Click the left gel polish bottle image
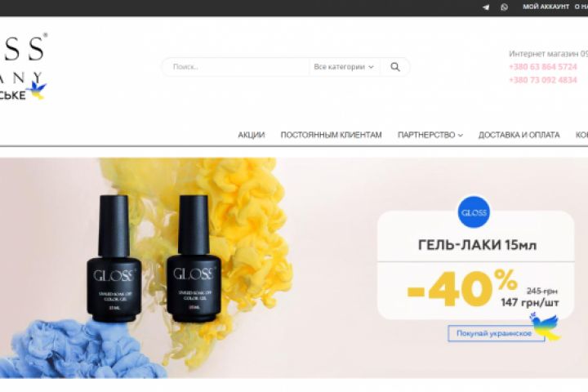 point(114,258)
